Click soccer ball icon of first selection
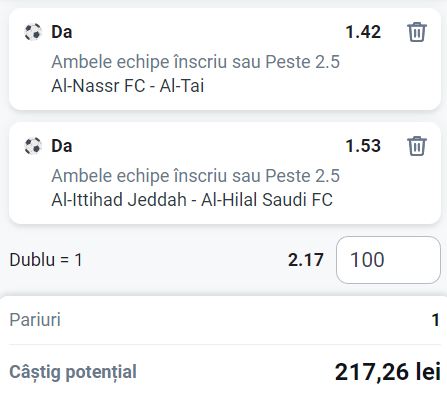447x394 pixels. pyautogui.click(x=33, y=32)
